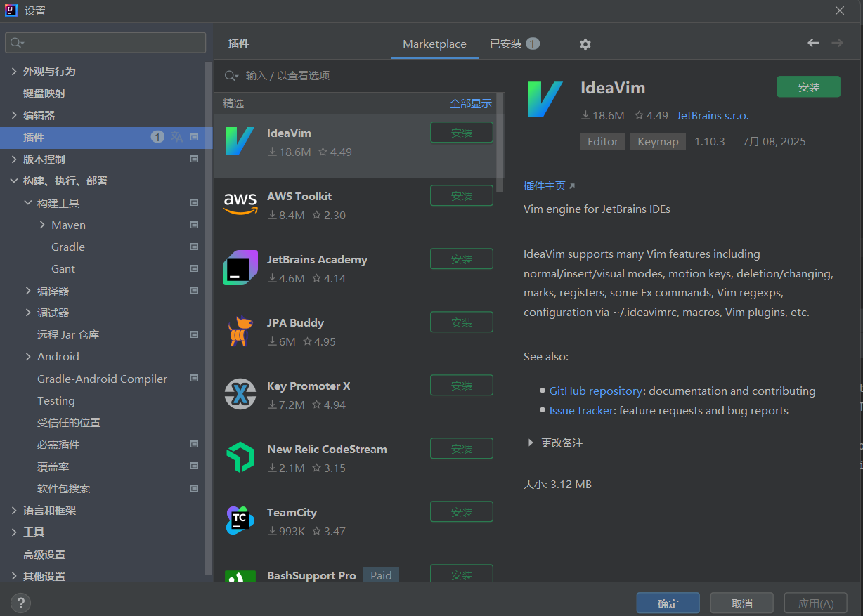
Task: Focus the settings search field
Action: pos(105,42)
